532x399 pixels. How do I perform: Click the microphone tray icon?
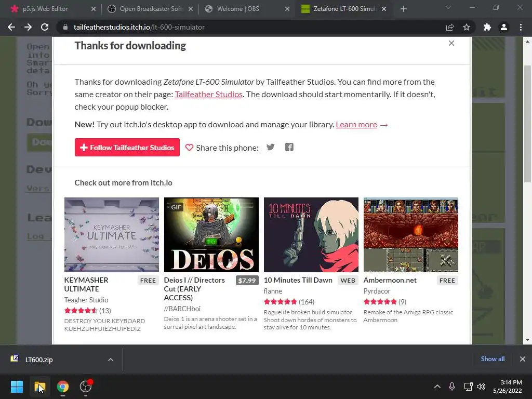(x=452, y=387)
